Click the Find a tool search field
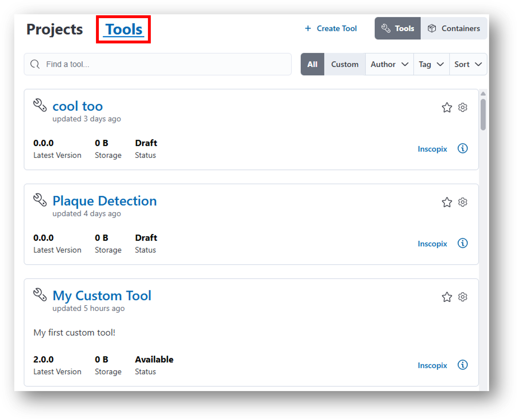Image resolution: width=518 pixels, height=420 pixels. (158, 64)
